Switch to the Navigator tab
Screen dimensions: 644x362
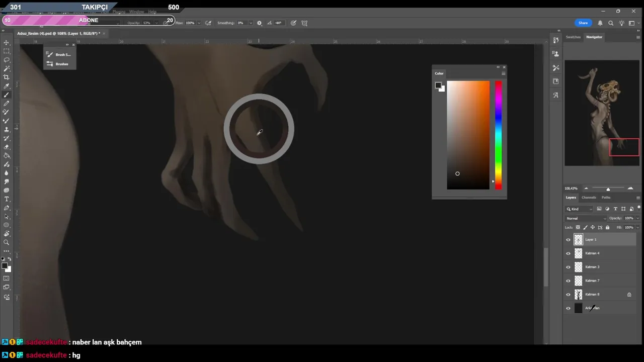594,37
